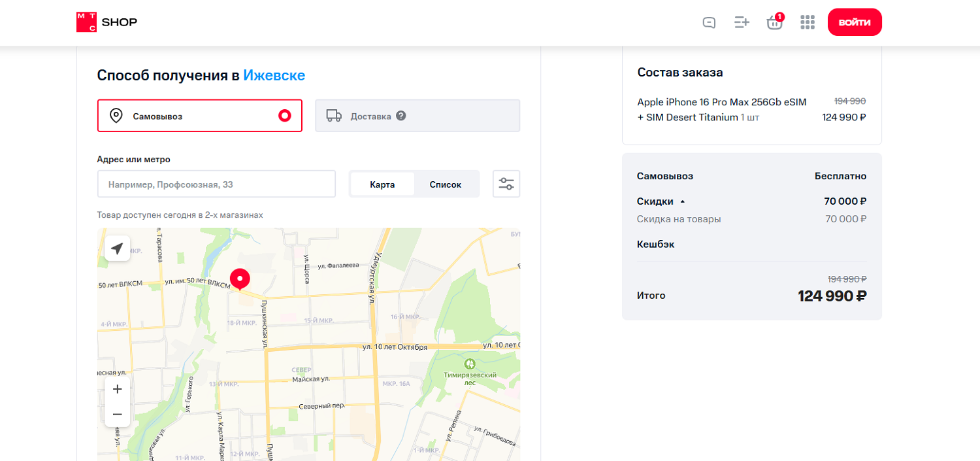Collapse the Скидки discounts section
980x461 pixels.
click(x=661, y=201)
